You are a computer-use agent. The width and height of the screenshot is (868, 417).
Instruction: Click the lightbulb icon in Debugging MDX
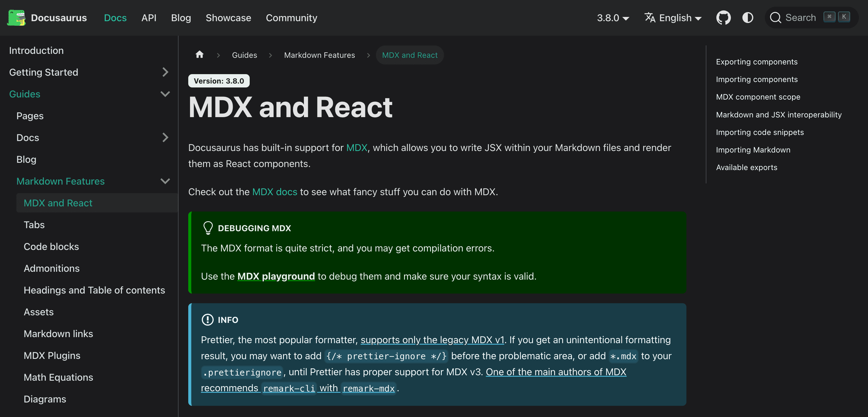point(208,228)
